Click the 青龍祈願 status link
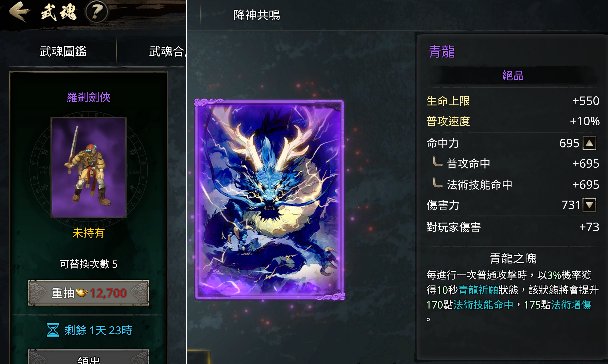Image resolution: width=608 pixels, height=364 pixels. pyautogui.click(x=478, y=290)
